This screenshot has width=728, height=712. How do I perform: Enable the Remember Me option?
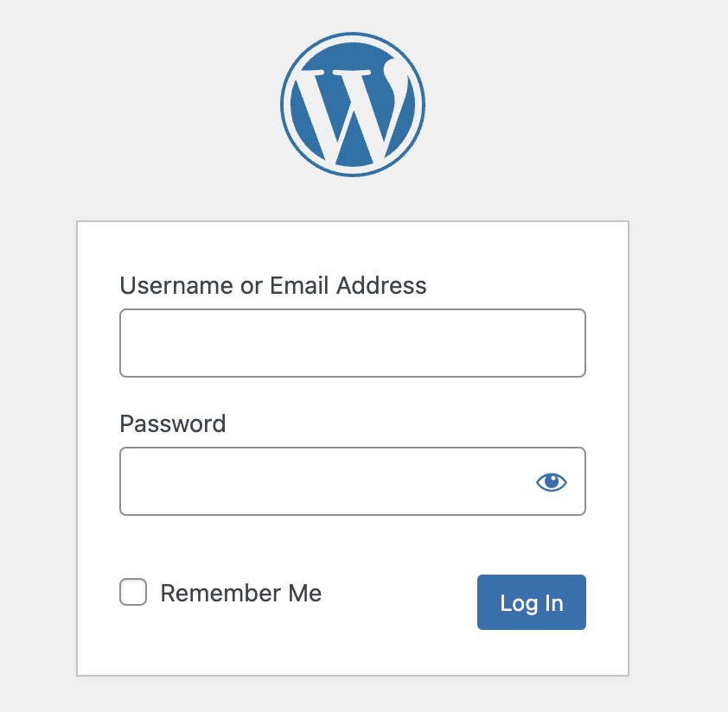133,593
